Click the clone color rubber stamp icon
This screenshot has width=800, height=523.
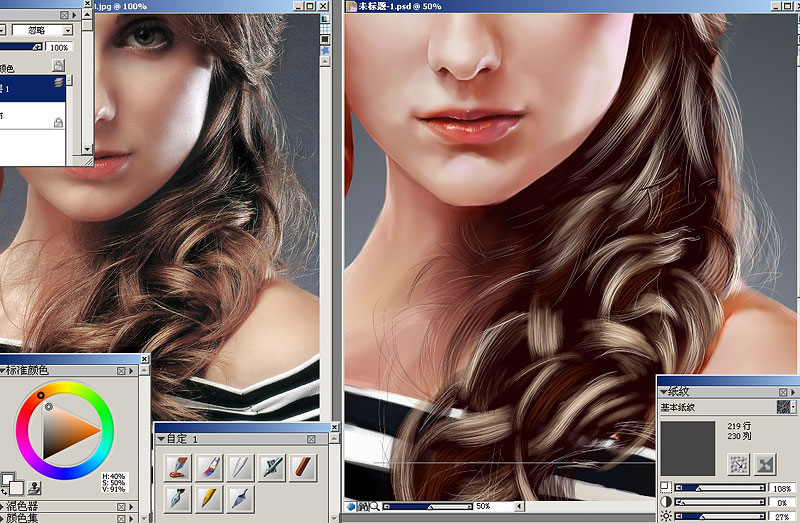34,488
